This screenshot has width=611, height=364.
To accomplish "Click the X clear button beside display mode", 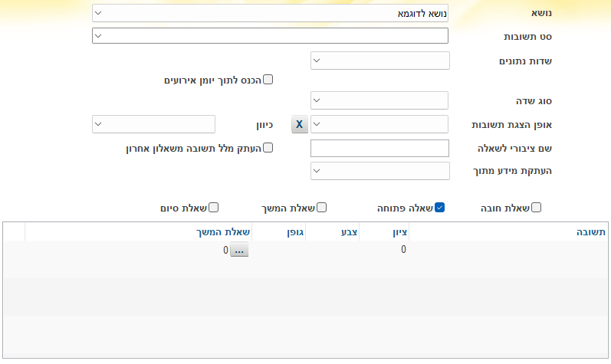I will [300, 124].
